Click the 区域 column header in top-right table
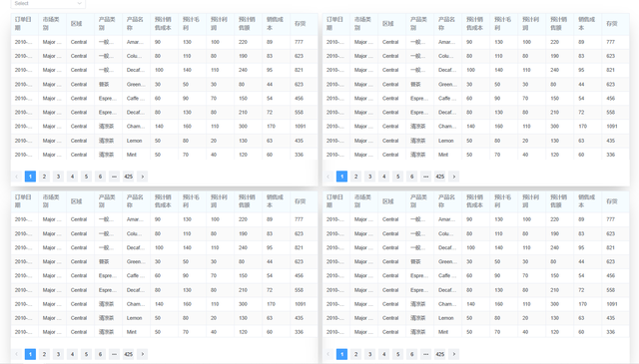Viewport: 639px width, 364px height. (391, 24)
